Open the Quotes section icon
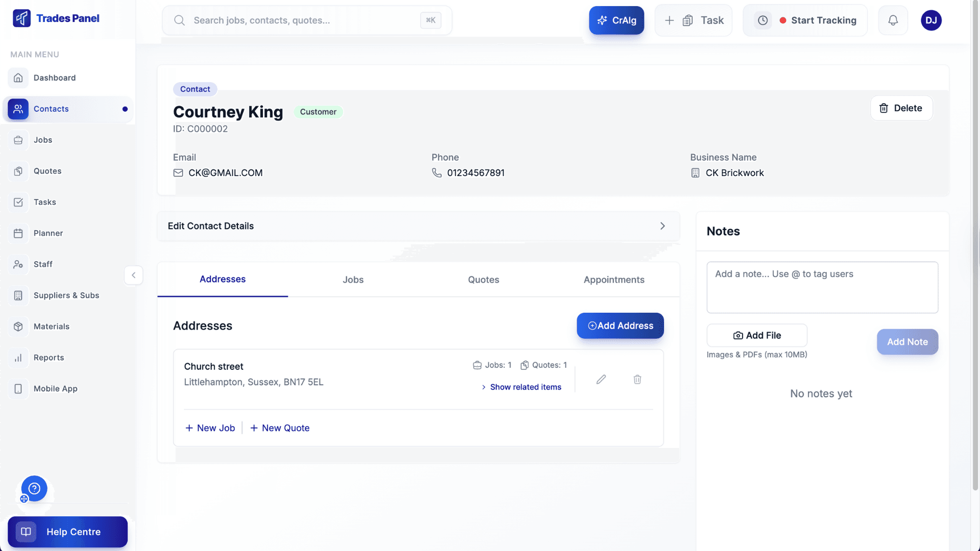The image size is (980, 551). (x=18, y=171)
